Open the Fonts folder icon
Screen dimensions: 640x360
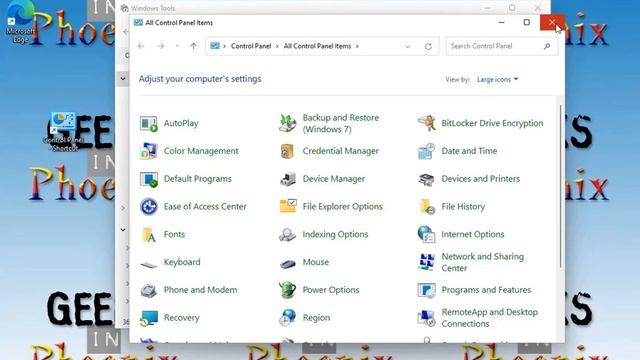pos(149,234)
